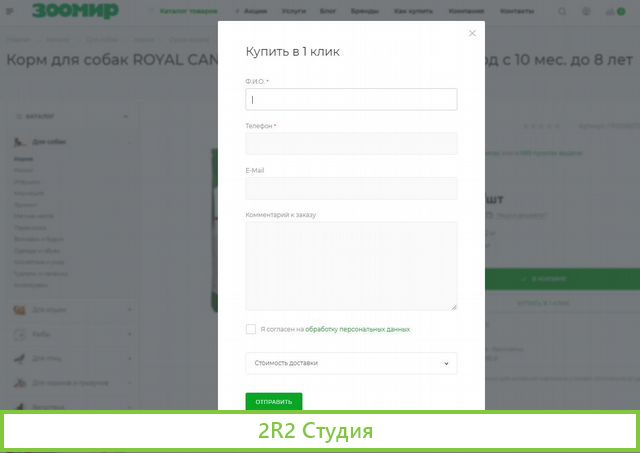The image size is (640, 453).
Task: Open the обработку персональных данных link
Action: [x=358, y=329]
